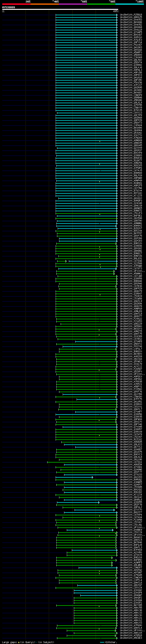Select hit label UniRef100_A7PKH0
The image size is (146, 644).
(x=131, y=625)
